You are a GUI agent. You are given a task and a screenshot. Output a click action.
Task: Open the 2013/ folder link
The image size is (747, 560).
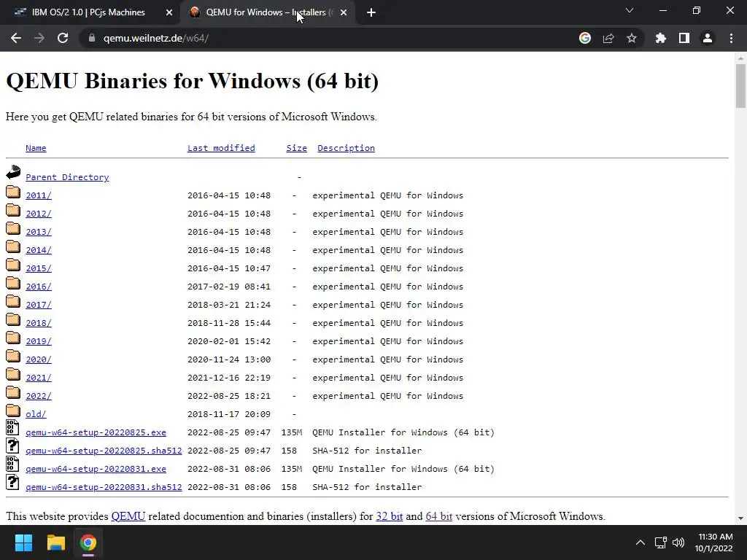[39, 232]
